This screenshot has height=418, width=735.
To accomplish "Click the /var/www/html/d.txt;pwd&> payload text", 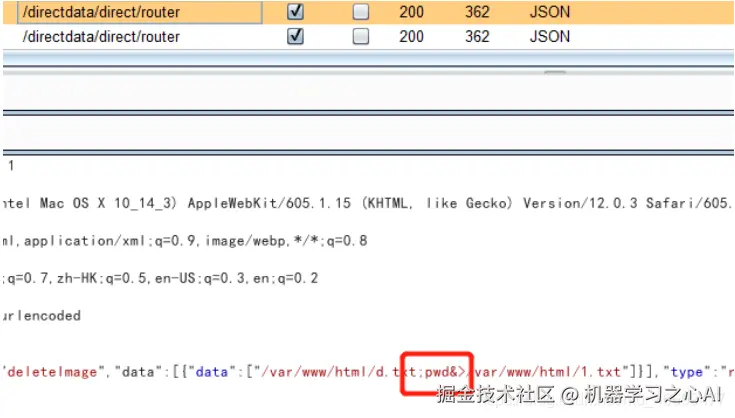I will (364, 372).
